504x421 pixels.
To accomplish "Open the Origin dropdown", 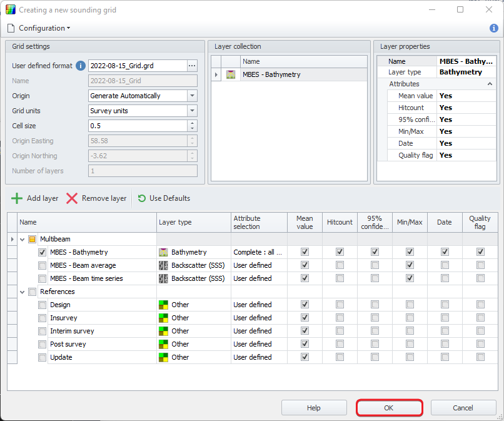I will (192, 96).
